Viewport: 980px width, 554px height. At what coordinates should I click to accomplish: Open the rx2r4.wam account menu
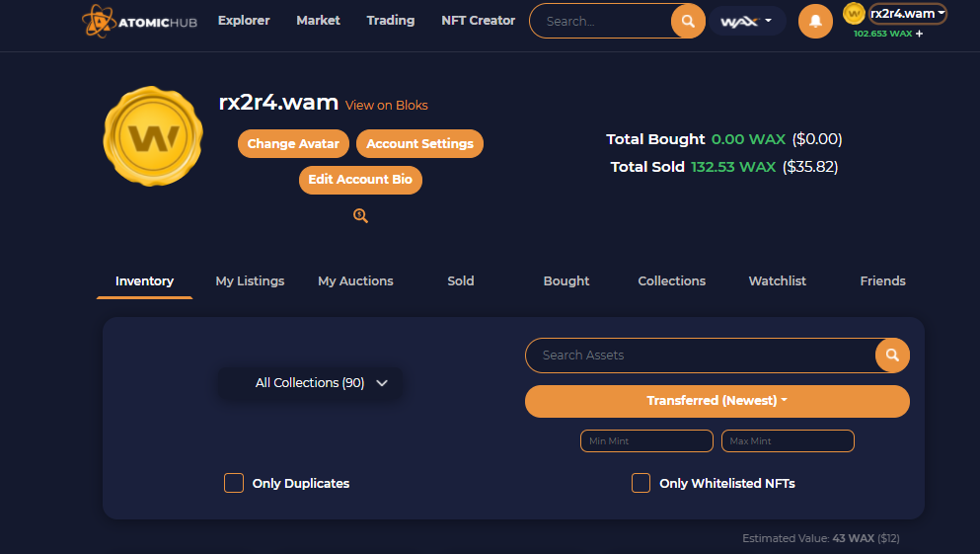908,14
